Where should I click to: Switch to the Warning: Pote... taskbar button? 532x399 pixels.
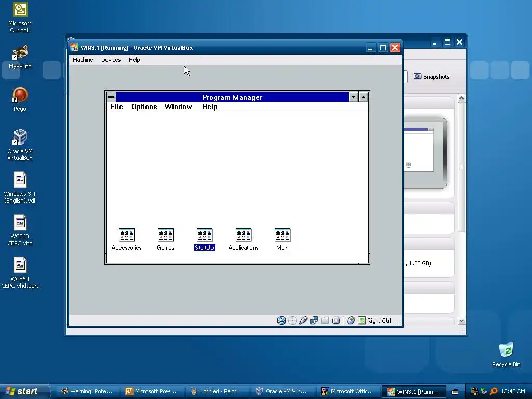click(87, 392)
